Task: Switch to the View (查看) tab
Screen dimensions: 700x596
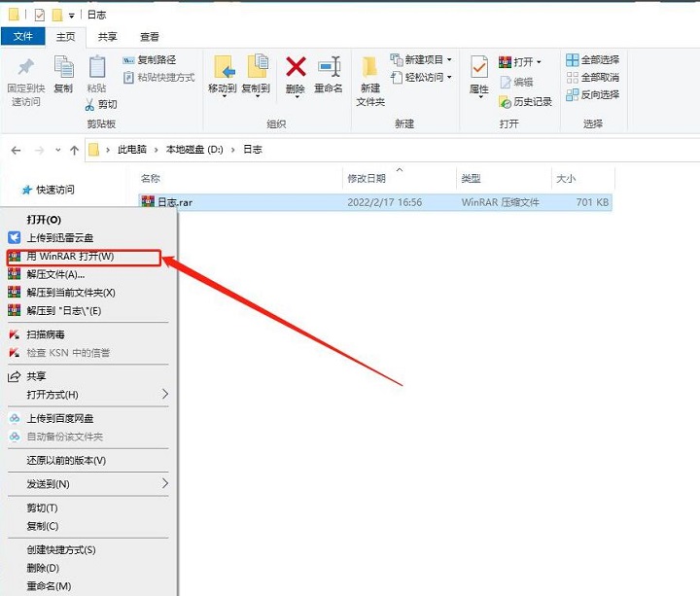Action: pos(149,37)
